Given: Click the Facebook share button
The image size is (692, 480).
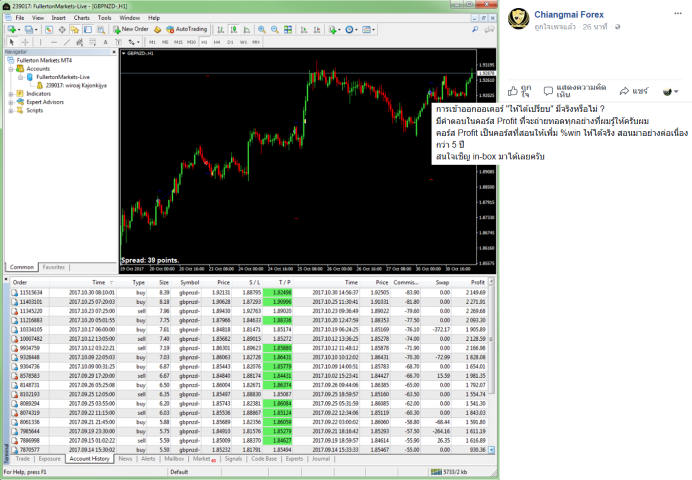Looking at the screenshot, I should pos(634,91).
